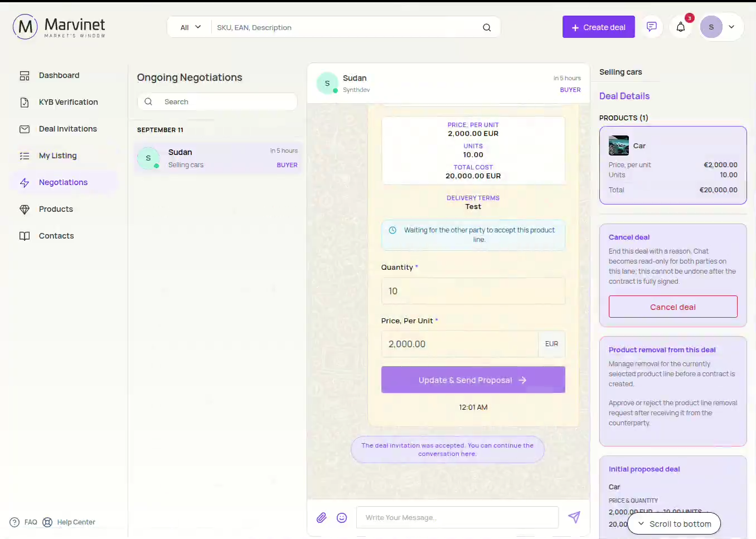Open KYB Verification page

click(64, 102)
